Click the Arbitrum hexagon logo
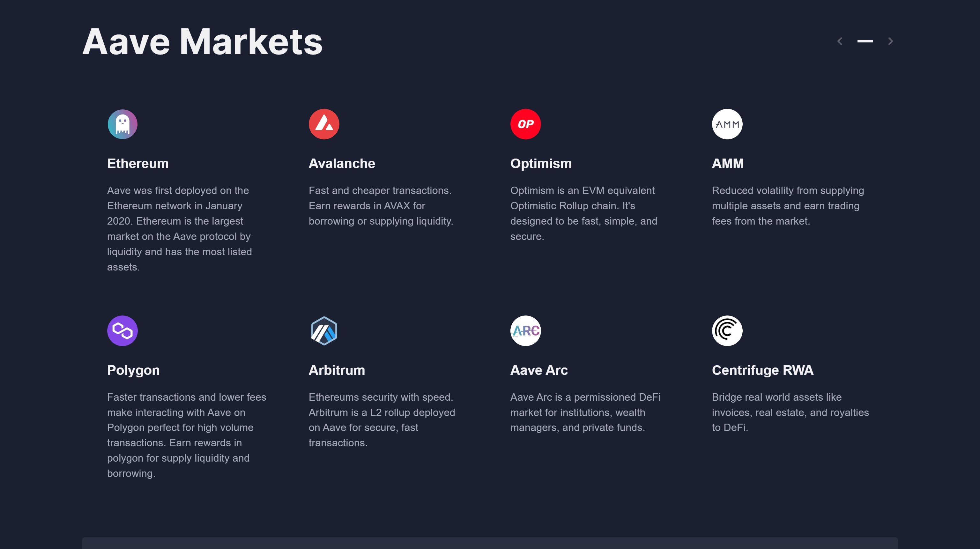 [324, 330]
